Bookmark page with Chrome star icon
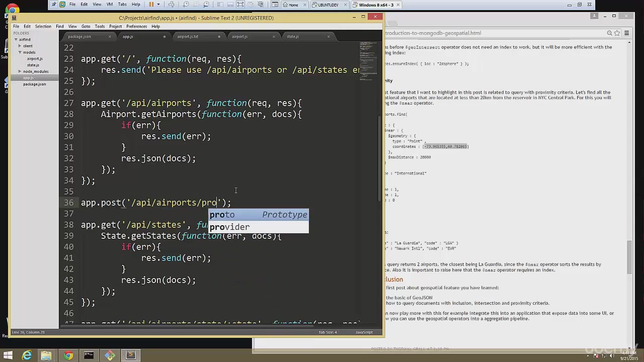Screen dimensions: 644x362 [x=617, y=33]
